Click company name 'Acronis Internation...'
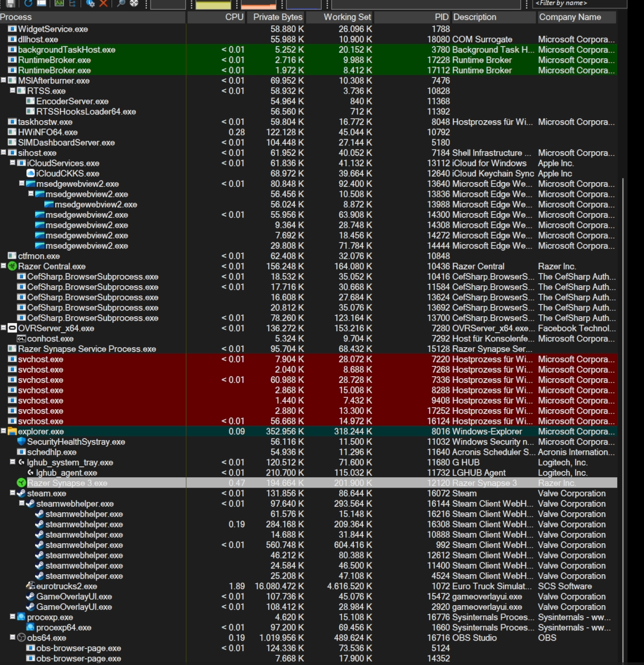 [576, 452]
